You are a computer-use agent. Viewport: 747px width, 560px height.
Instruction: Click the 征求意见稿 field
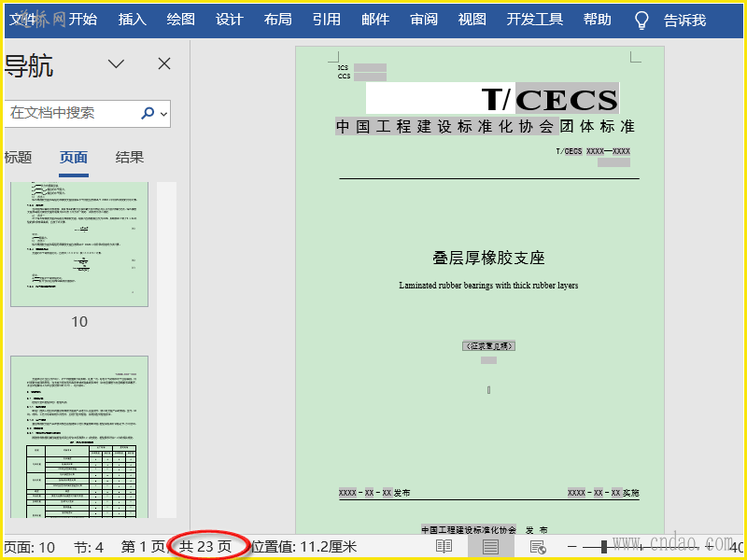pos(488,345)
